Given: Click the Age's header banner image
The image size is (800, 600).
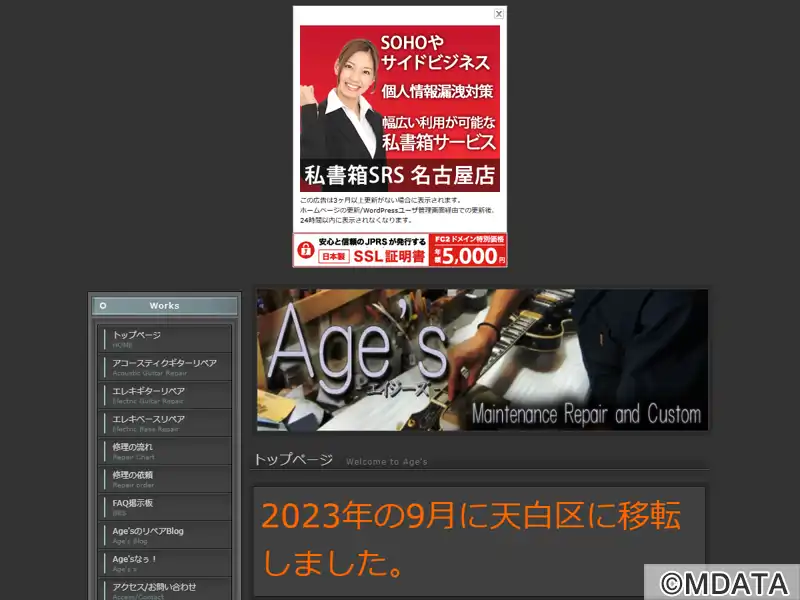Looking at the screenshot, I should [x=482, y=360].
